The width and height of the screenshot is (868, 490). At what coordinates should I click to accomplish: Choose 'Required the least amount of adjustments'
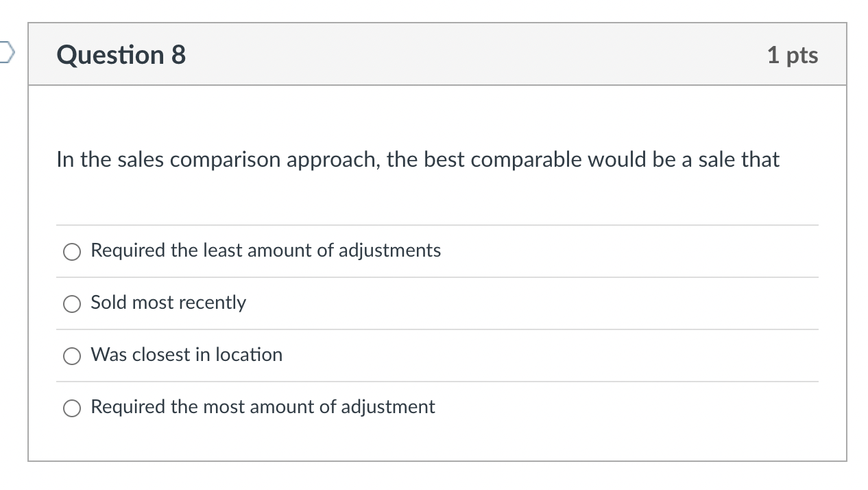pyautogui.click(x=71, y=251)
